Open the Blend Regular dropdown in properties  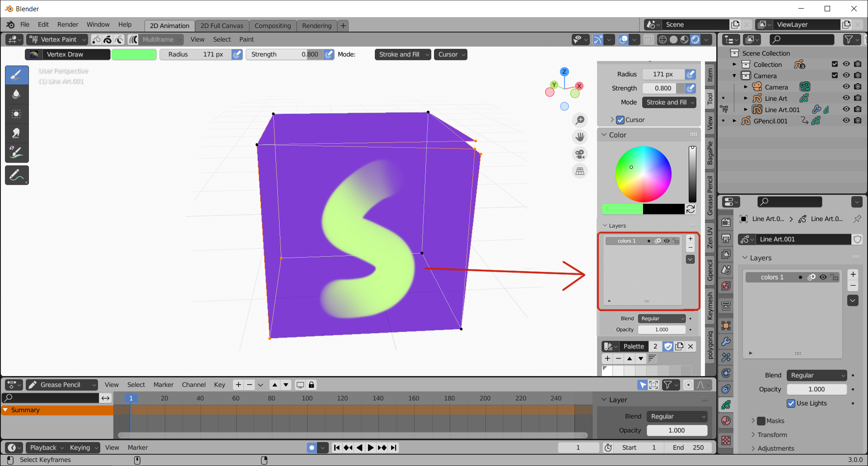817,375
